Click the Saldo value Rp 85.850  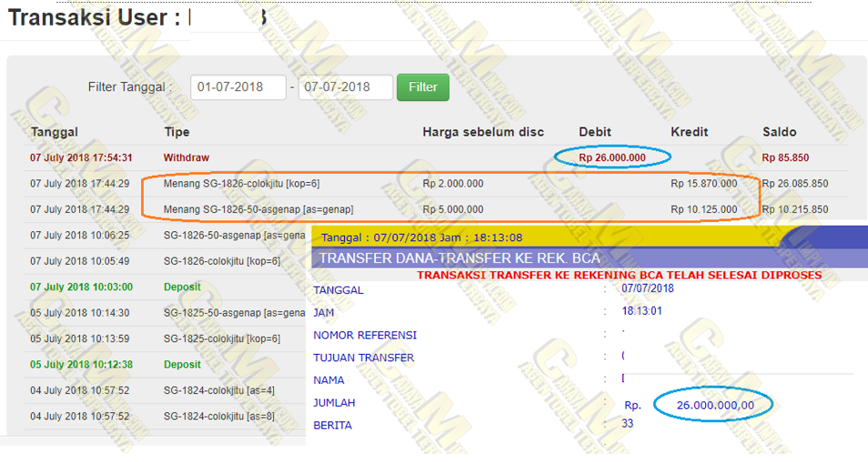[x=785, y=157]
